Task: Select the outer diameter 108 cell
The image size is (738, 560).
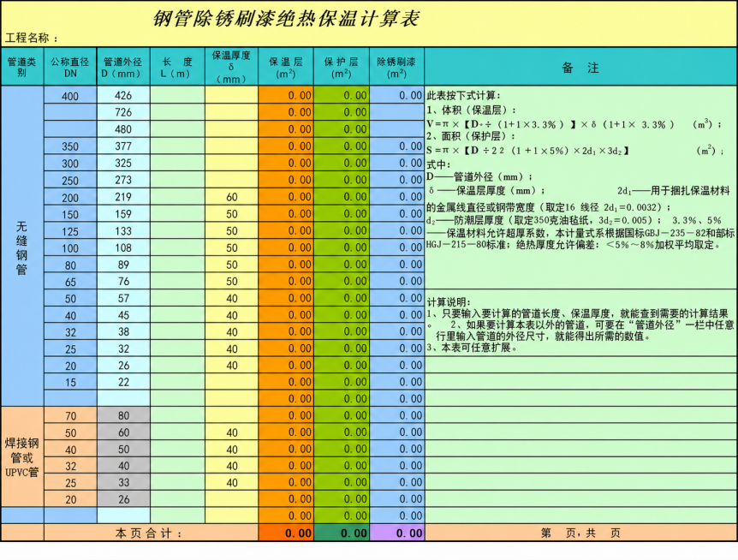Action: click(123, 248)
